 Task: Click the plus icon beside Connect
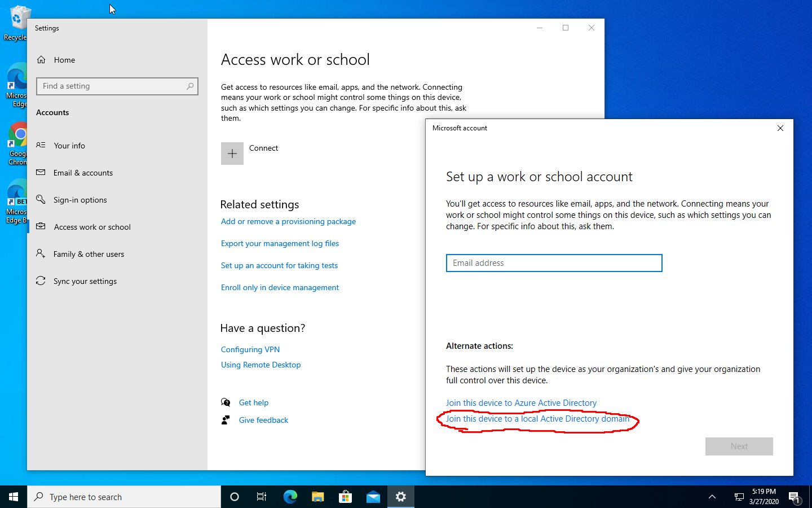(232, 154)
